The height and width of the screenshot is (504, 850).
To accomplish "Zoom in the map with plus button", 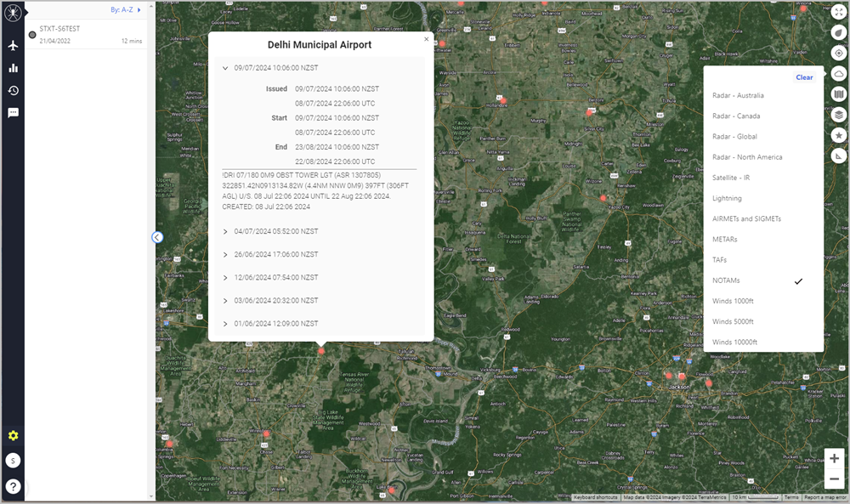I will click(835, 458).
